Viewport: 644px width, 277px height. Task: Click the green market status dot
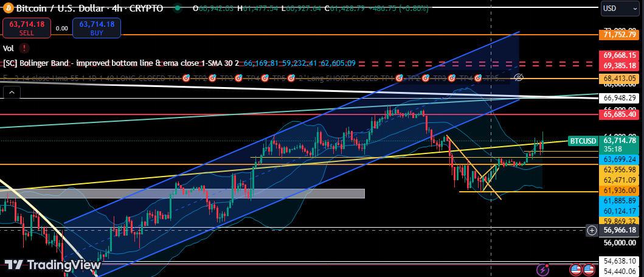[x=176, y=9]
